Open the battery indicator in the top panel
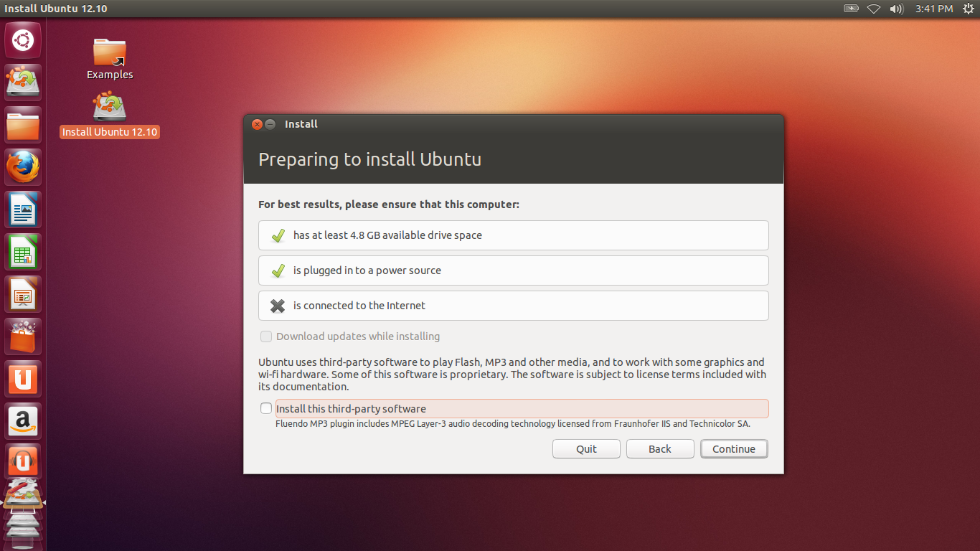 point(852,9)
